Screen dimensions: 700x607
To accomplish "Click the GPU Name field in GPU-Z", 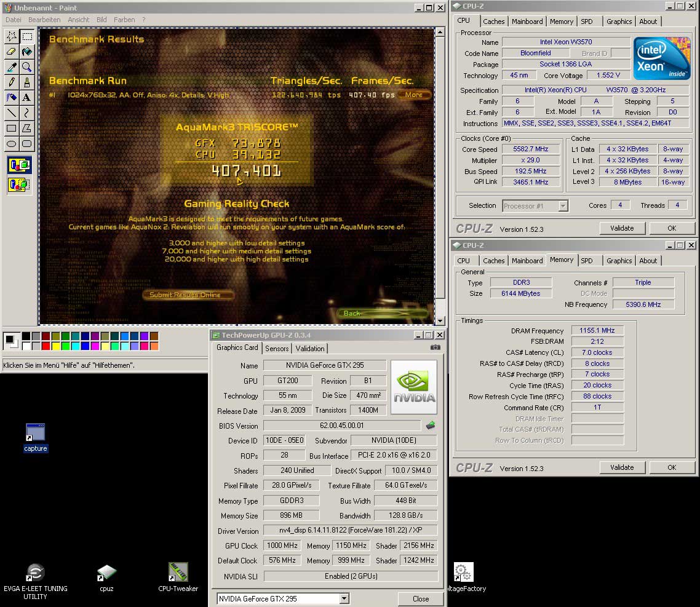I will click(325, 365).
